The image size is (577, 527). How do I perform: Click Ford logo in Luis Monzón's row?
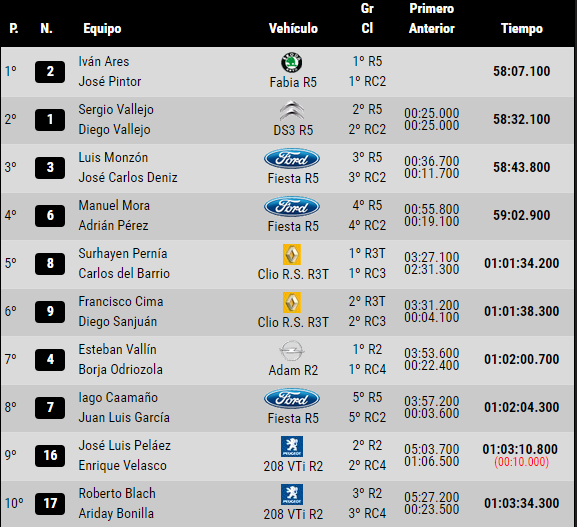(292, 159)
